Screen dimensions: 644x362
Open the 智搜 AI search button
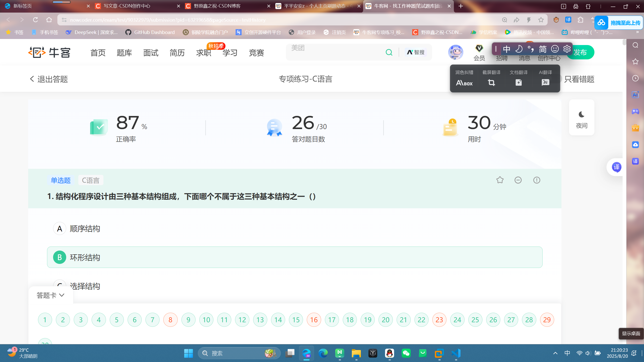point(416,52)
